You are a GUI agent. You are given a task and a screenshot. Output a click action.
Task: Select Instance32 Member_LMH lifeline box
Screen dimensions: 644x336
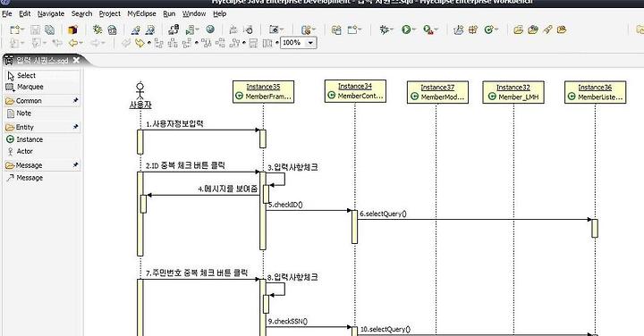pyautogui.click(x=513, y=92)
